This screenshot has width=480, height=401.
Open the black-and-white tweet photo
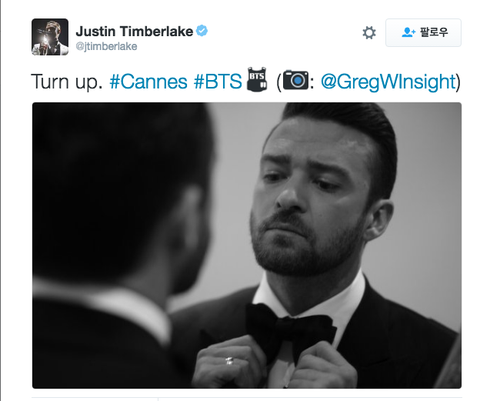[247, 245]
